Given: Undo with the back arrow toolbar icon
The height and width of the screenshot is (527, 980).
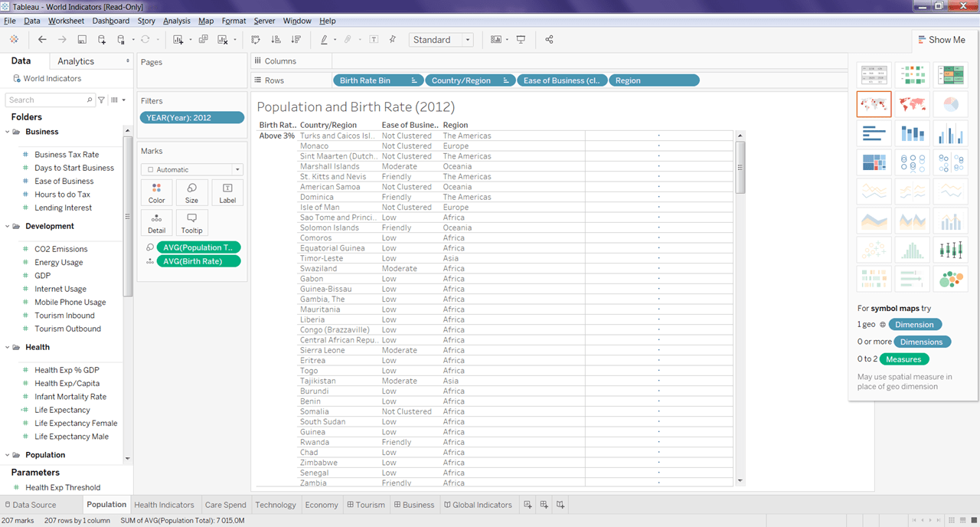Looking at the screenshot, I should tap(42, 40).
